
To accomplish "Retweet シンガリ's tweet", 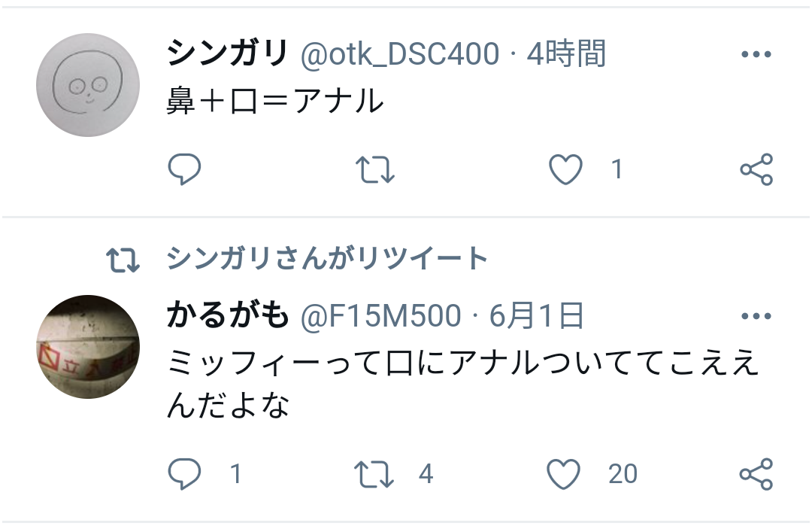I will tap(375, 170).
